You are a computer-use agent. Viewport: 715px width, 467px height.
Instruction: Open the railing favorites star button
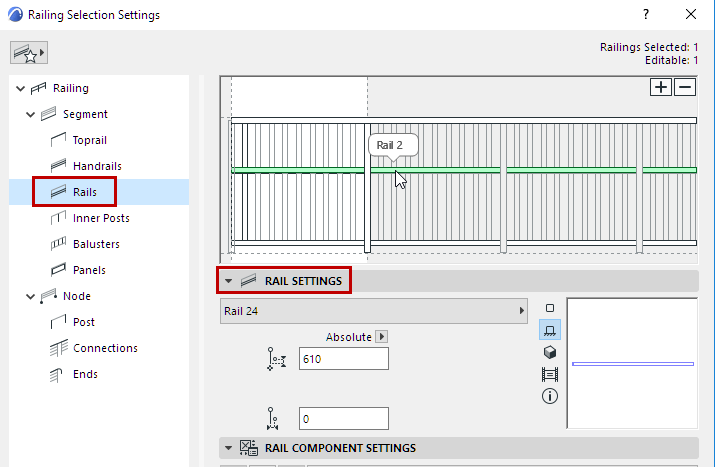pyautogui.click(x=29, y=52)
